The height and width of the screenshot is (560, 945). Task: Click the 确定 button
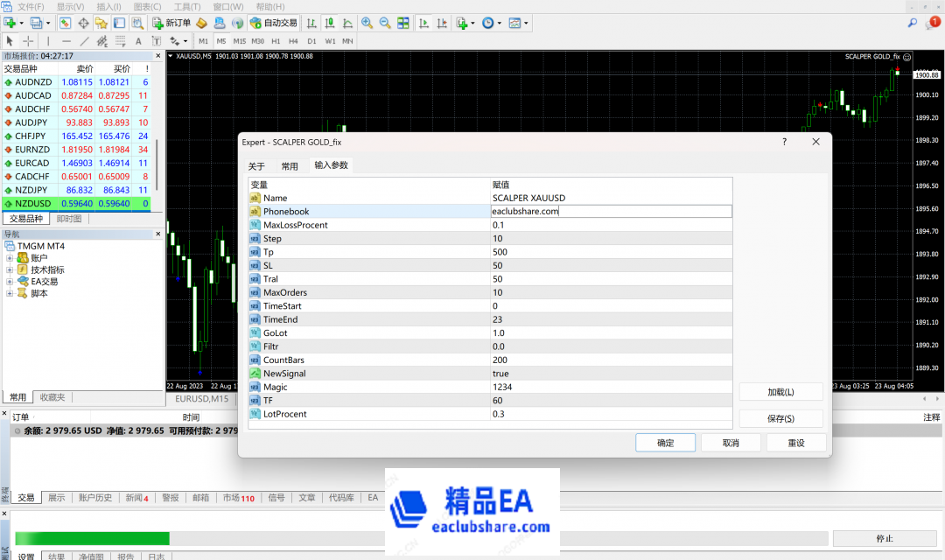tap(665, 443)
